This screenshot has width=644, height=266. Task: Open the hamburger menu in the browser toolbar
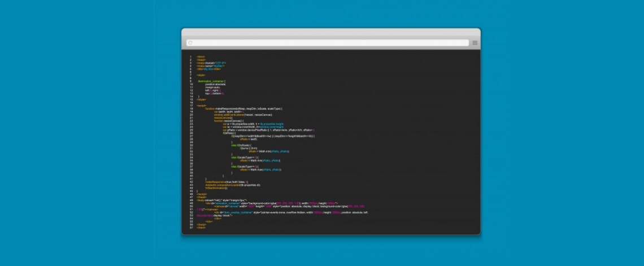coord(475,43)
